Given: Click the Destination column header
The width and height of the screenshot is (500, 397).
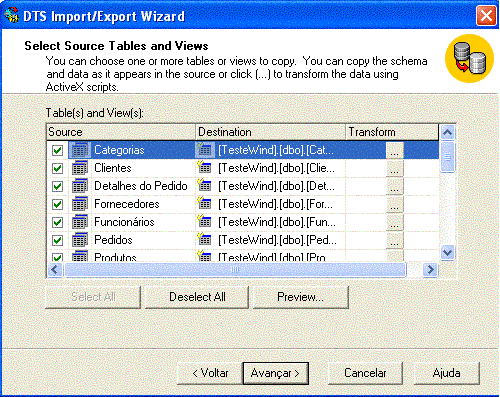Looking at the screenshot, I should (x=270, y=132).
